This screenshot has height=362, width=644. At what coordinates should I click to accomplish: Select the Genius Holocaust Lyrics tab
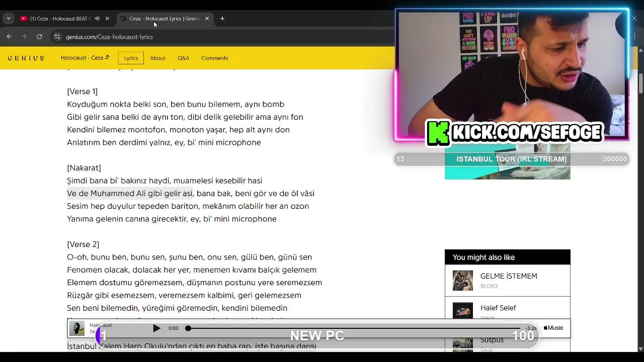point(164,19)
